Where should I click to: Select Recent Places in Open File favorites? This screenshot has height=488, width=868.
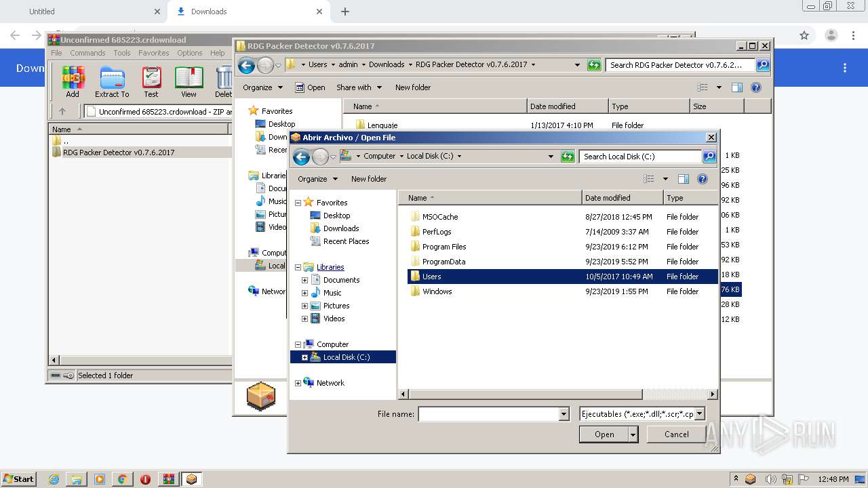point(346,241)
